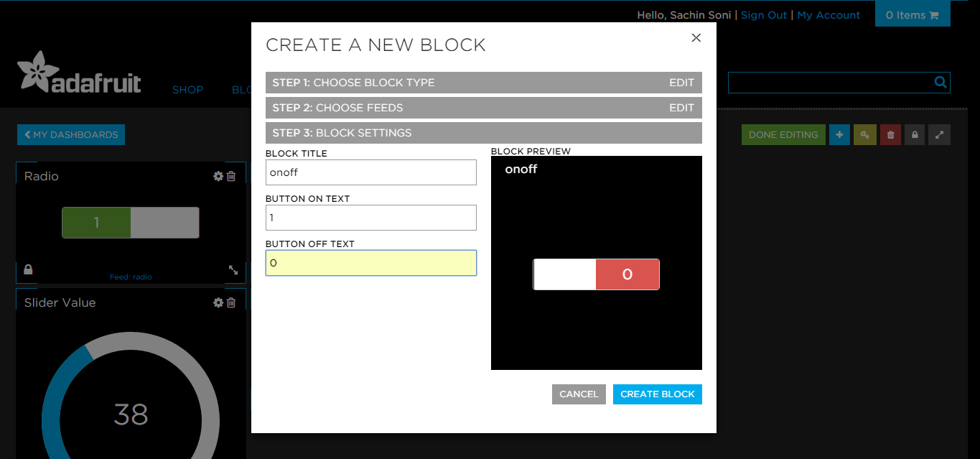The height and width of the screenshot is (459, 980).
Task: Select the Step 3 Block Settings header
Action: [x=483, y=133]
